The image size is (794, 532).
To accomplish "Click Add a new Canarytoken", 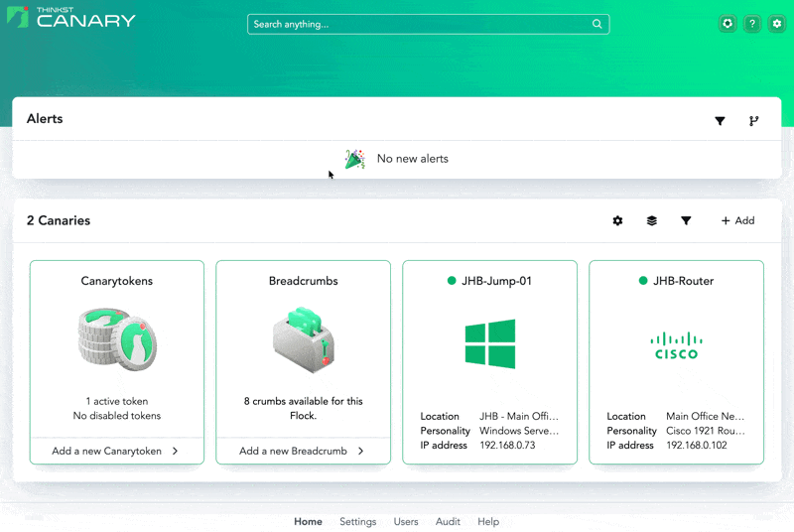I will [106, 451].
